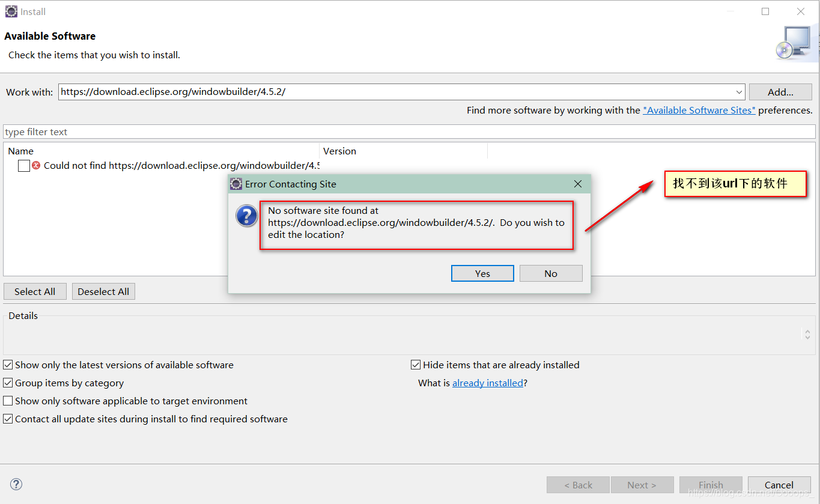Click Yes to edit the location

coord(482,273)
